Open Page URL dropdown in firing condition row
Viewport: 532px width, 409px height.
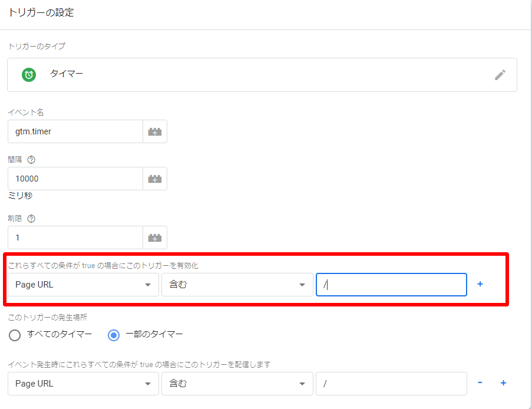(x=83, y=384)
